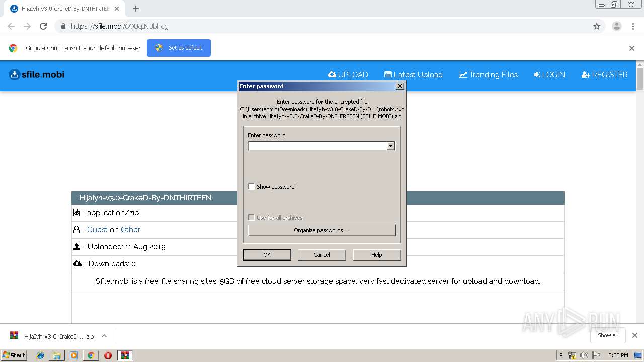The width and height of the screenshot is (644, 362).
Task: Close the downloads shelf
Action: [x=634, y=335]
